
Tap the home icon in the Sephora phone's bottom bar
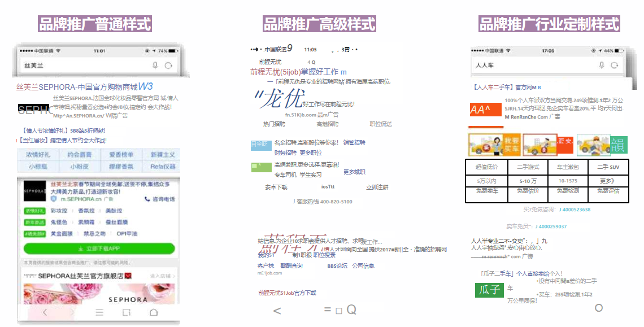point(154,313)
